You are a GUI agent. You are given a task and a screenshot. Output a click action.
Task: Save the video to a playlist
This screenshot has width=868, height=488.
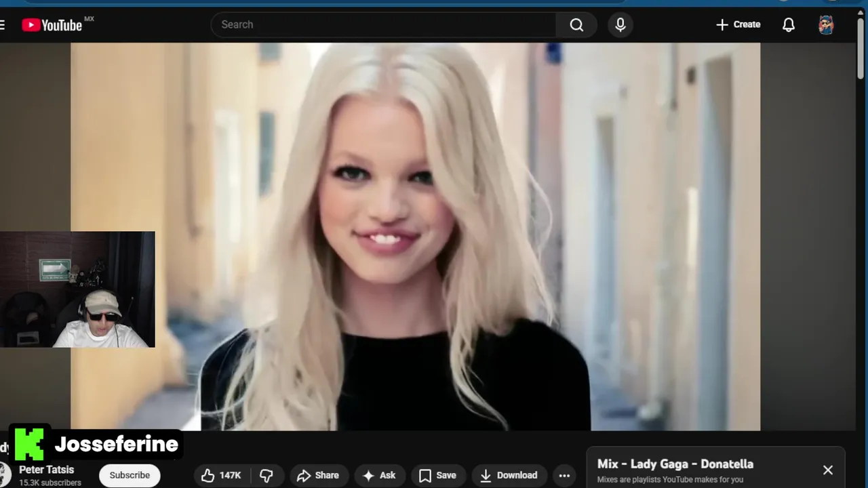tap(437, 475)
